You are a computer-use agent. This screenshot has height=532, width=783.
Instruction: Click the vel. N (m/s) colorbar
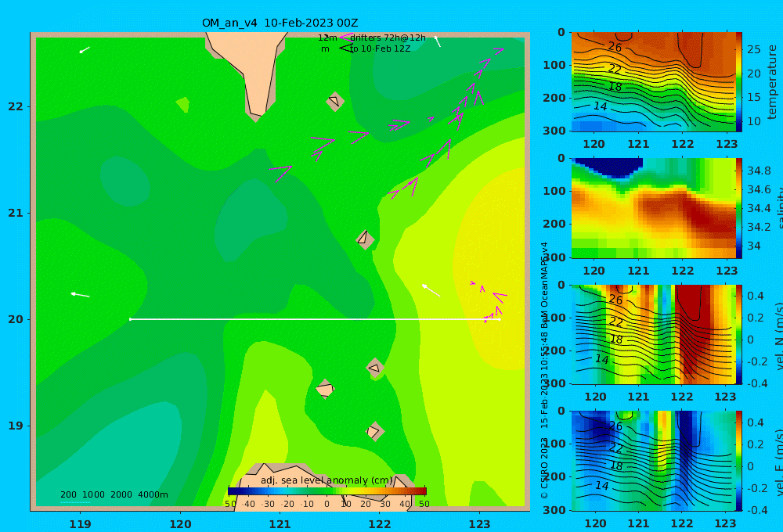point(739,334)
